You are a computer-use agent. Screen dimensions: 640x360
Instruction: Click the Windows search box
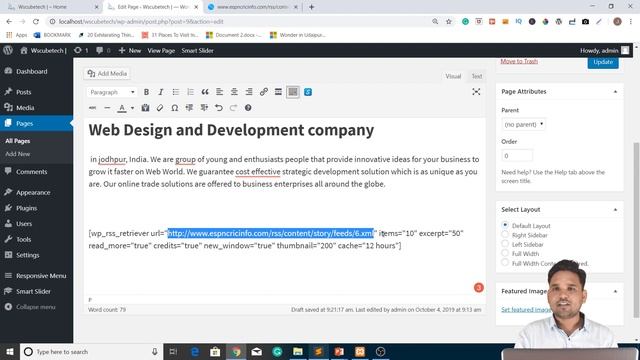(91, 352)
